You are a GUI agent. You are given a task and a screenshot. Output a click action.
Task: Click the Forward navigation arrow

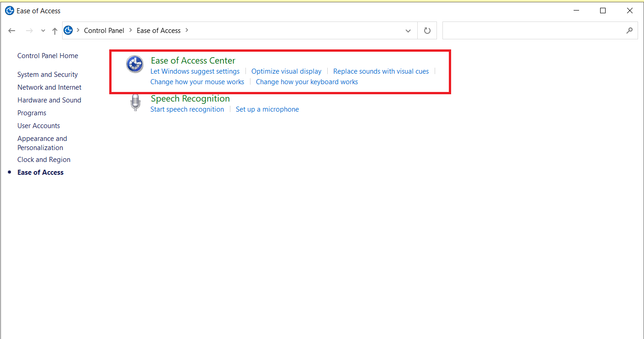[x=29, y=31]
